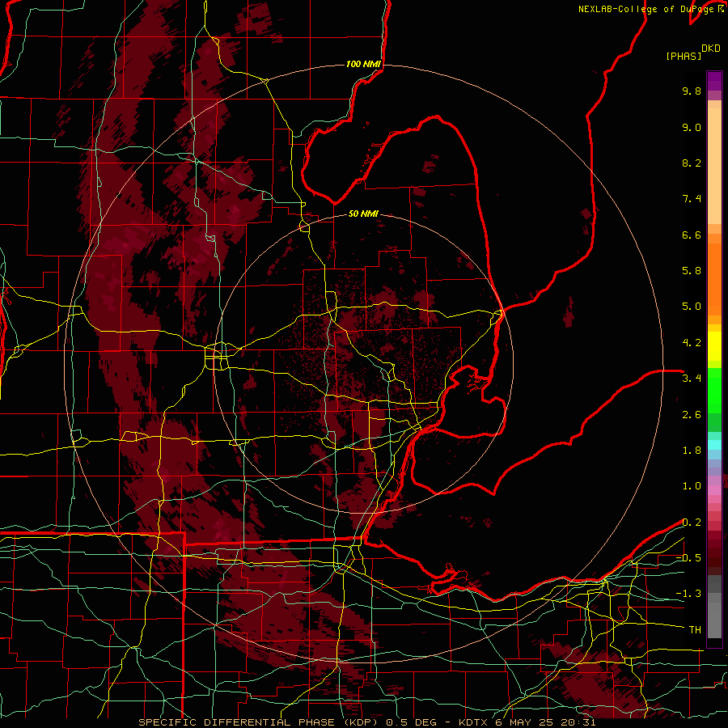Click the DKD label above the color scale
The image size is (728, 728).
tap(711, 49)
